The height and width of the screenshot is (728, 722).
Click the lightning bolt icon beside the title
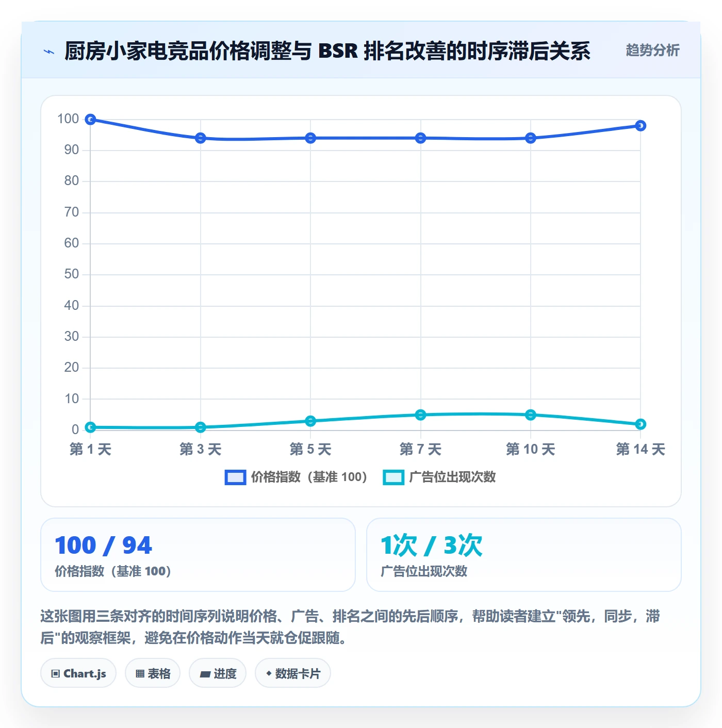tap(49, 52)
